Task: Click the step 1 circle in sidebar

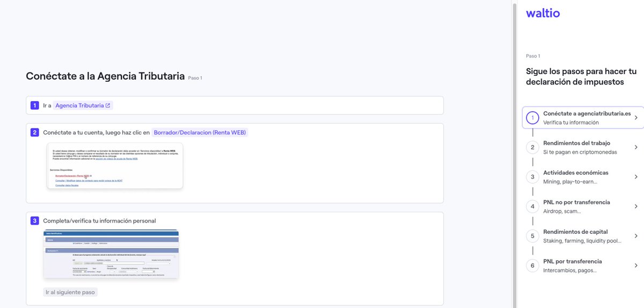Action: tap(532, 118)
